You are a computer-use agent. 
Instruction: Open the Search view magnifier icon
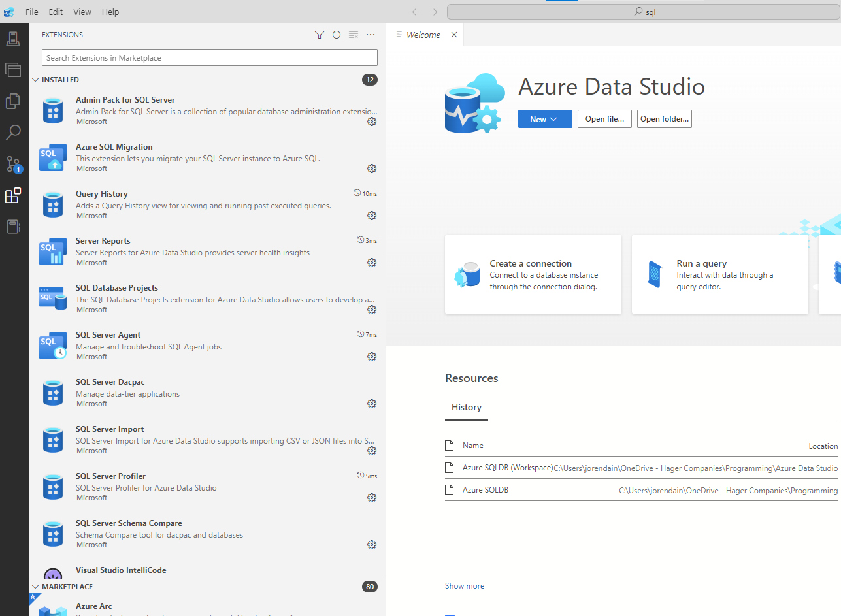point(13,133)
